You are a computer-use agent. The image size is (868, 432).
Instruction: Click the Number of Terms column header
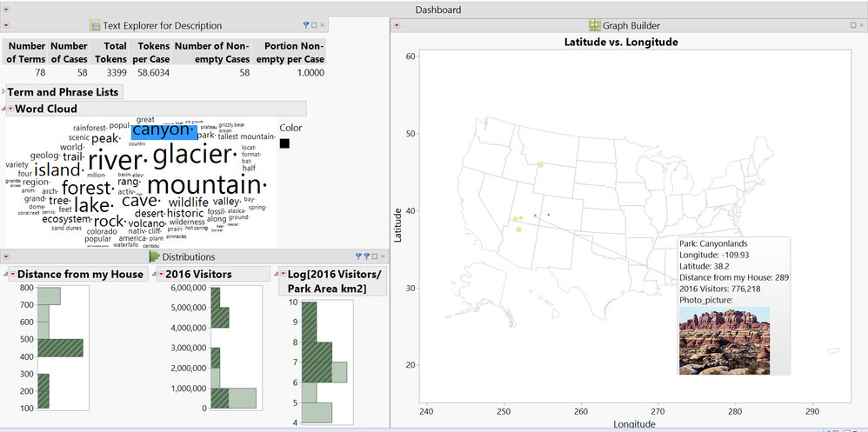(x=27, y=52)
